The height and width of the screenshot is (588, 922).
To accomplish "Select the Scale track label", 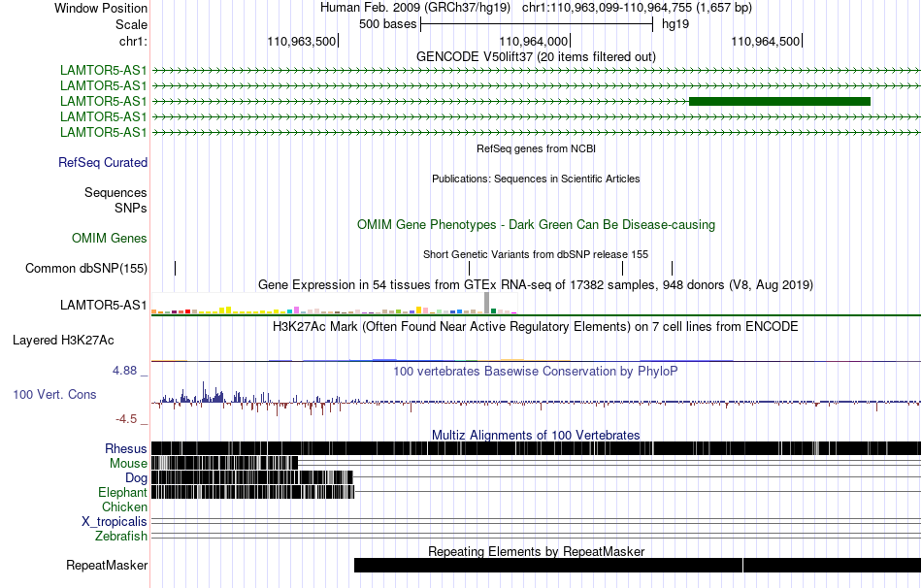I will (x=131, y=24).
